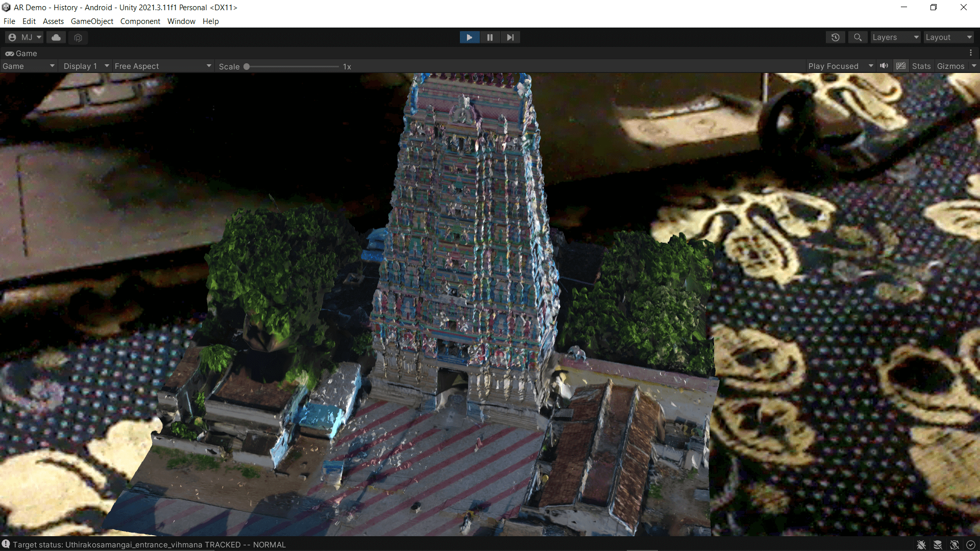Pause the game playback
This screenshot has height=551, width=980.
(489, 37)
